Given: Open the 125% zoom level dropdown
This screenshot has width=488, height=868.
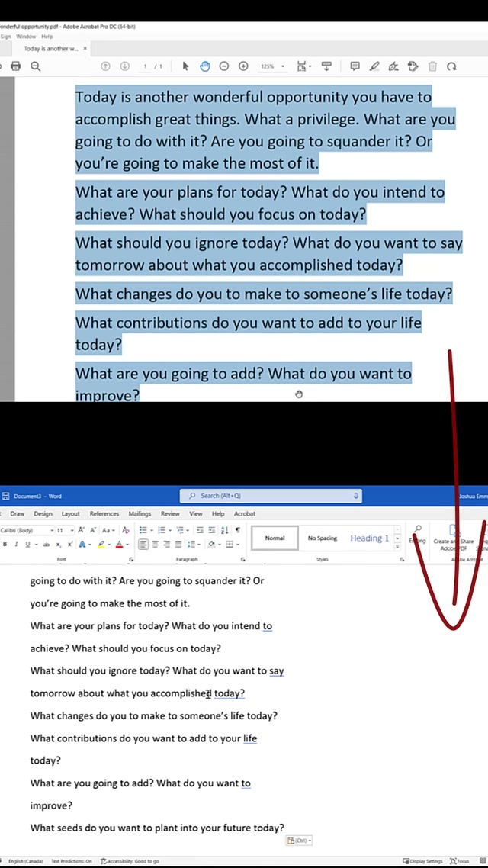Looking at the screenshot, I should point(272,66).
